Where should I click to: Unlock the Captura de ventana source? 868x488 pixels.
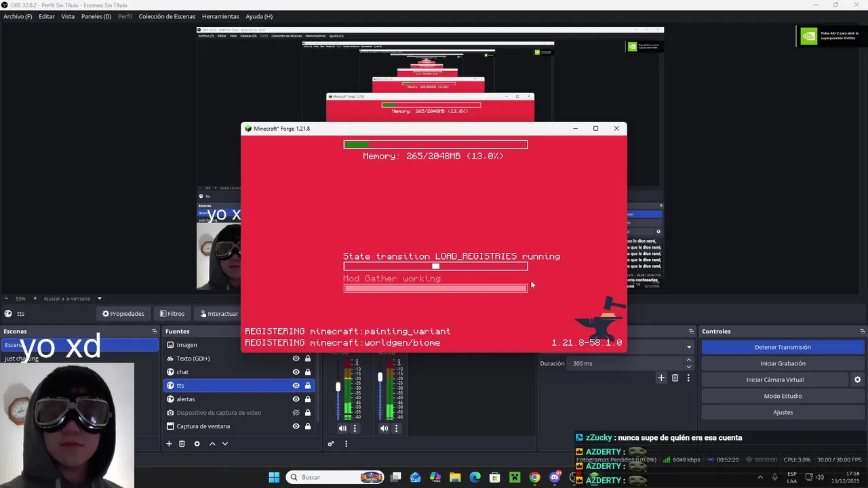tap(308, 426)
